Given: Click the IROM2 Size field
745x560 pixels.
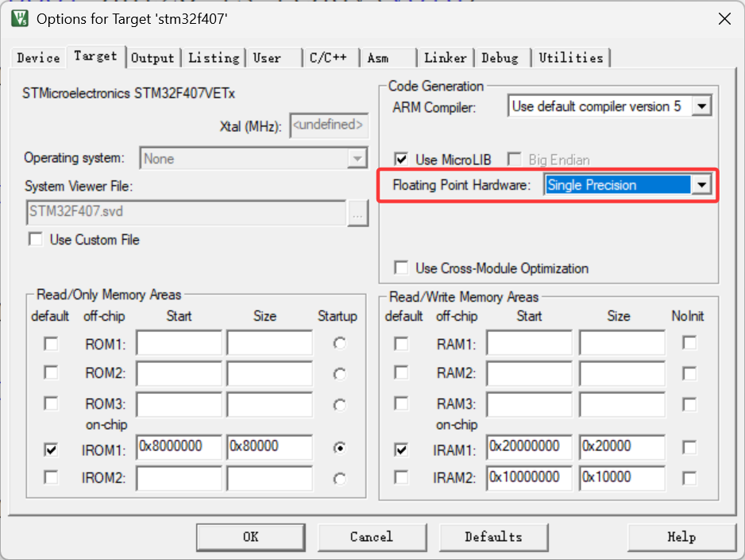Looking at the screenshot, I should tap(270, 478).
